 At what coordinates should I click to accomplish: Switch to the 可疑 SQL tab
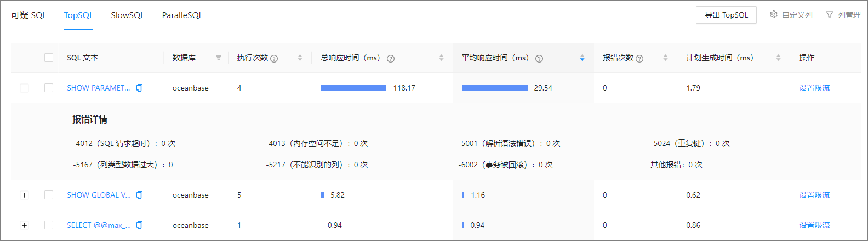pyautogui.click(x=28, y=15)
